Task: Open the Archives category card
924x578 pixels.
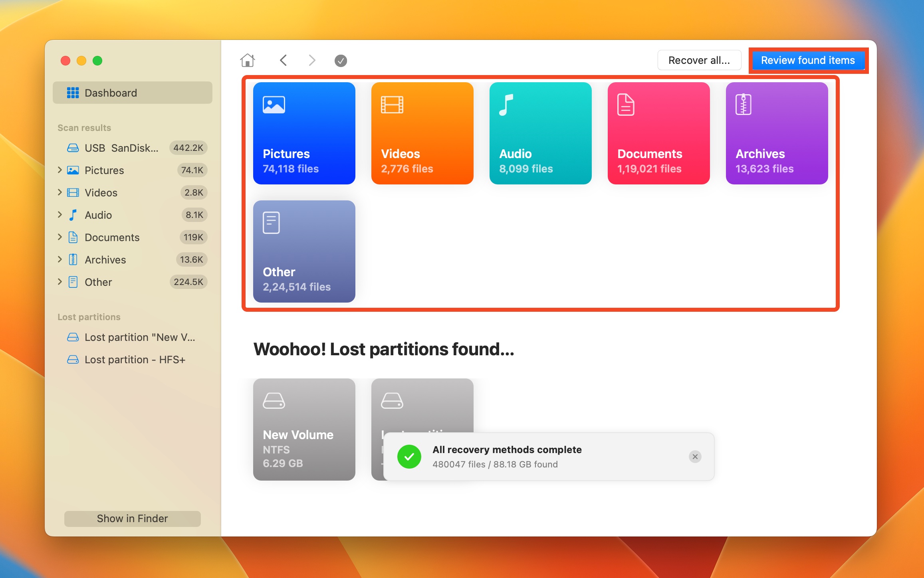Action: tap(777, 133)
